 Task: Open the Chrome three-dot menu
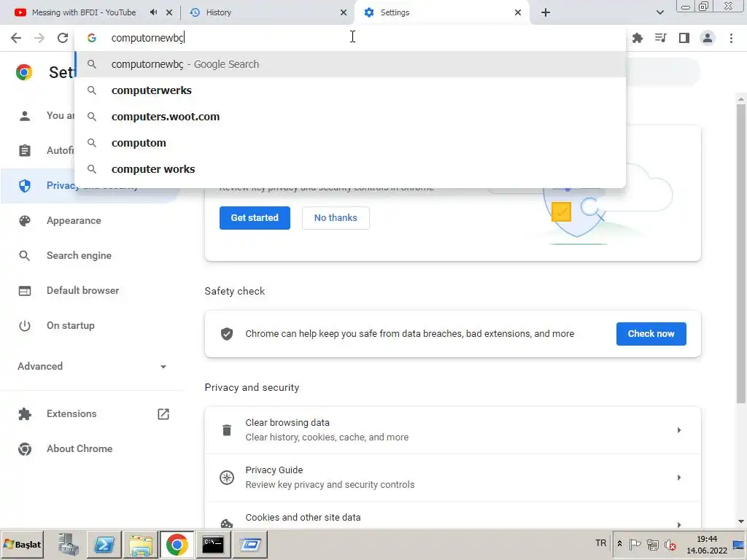pos(731,38)
